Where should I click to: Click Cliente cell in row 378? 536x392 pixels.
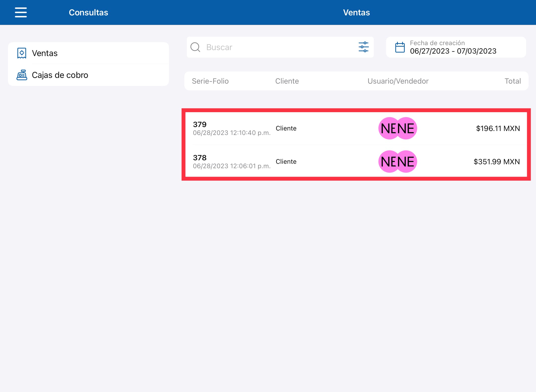(286, 162)
